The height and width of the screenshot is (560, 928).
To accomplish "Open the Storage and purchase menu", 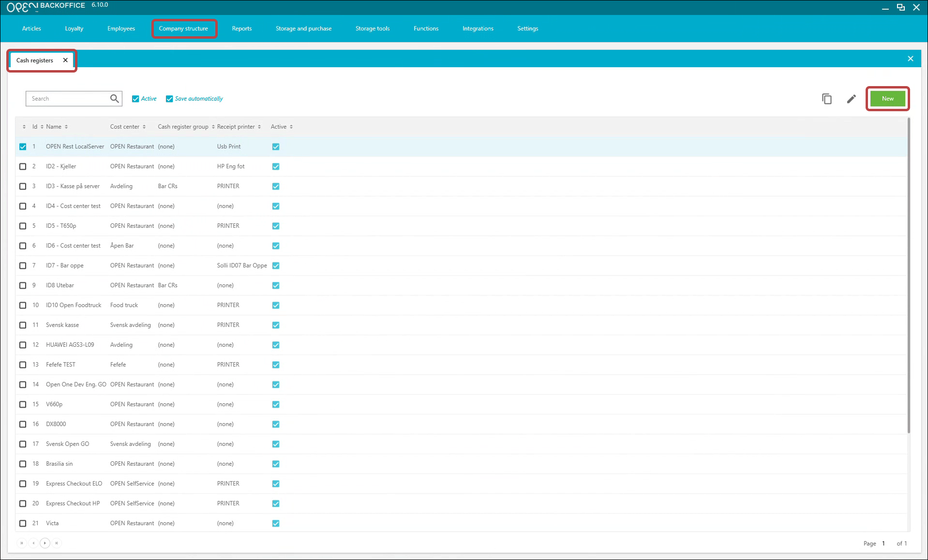I will (x=303, y=29).
